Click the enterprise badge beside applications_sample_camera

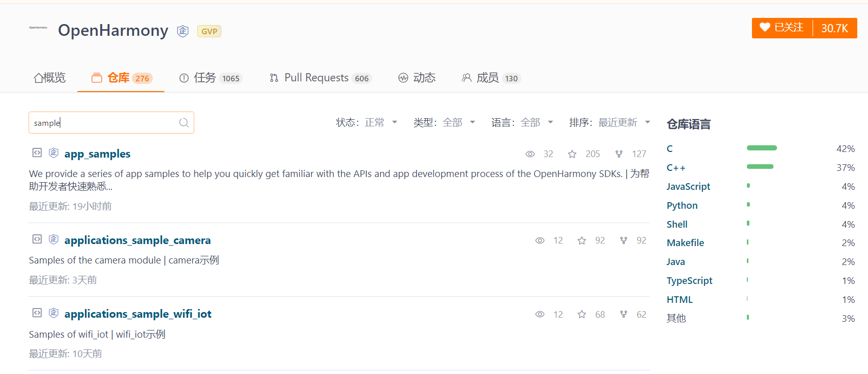[x=54, y=239]
